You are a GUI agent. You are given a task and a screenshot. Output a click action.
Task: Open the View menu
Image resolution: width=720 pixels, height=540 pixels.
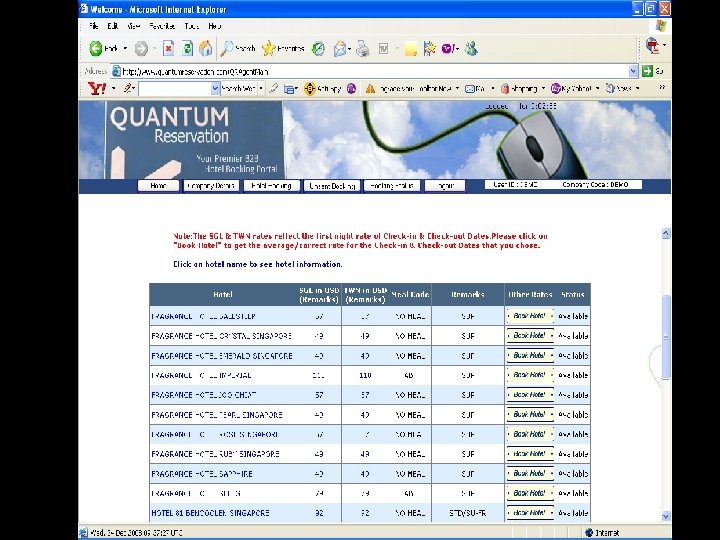[x=134, y=26]
